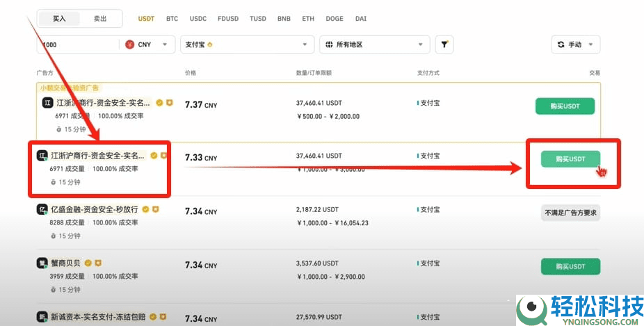Screen dimensions: 644x326
Task: Select the USDT coin tab
Action: point(146,19)
